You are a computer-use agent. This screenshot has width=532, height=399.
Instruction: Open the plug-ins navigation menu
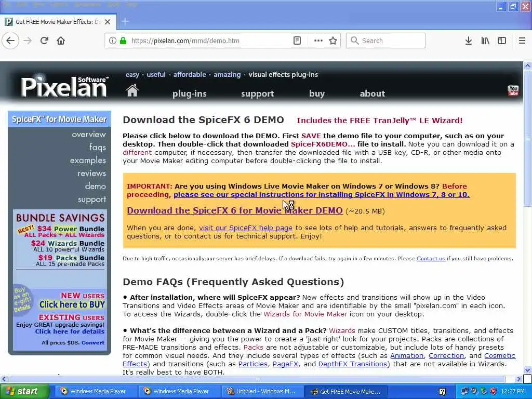coord(189,94)
